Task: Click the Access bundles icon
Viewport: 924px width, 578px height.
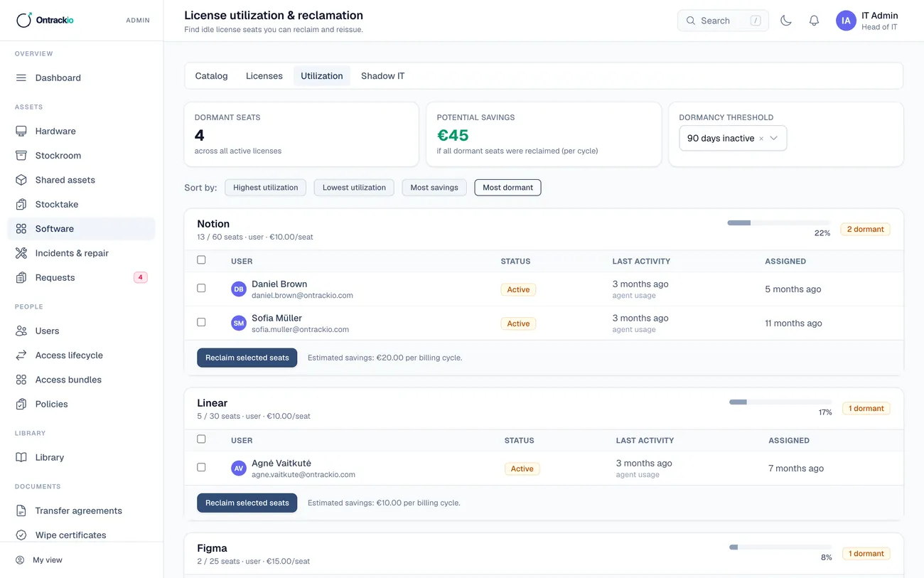Action: point(21,380)
